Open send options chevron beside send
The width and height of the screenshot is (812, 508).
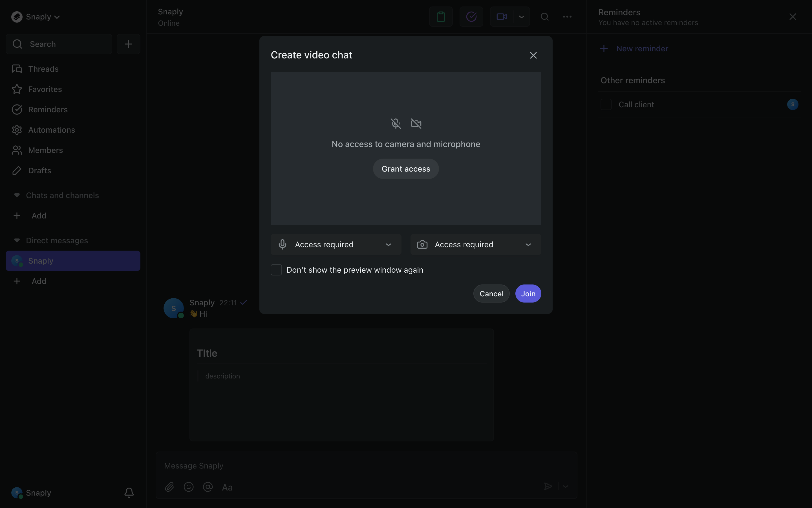(566, 487)
